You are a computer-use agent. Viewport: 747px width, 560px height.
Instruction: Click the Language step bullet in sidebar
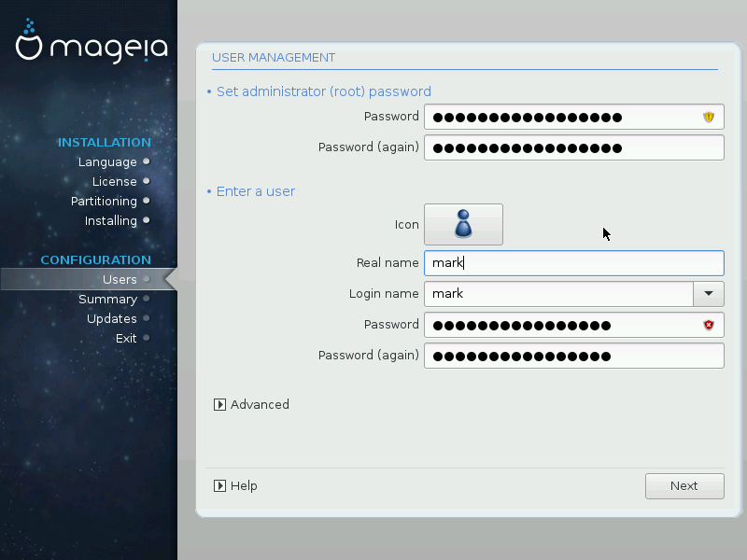coord(147,162)
